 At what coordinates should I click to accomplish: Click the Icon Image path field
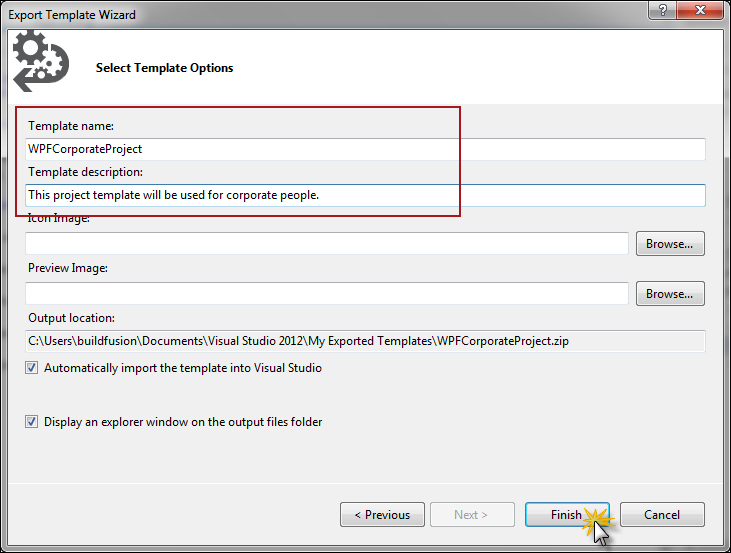point(326,243)
